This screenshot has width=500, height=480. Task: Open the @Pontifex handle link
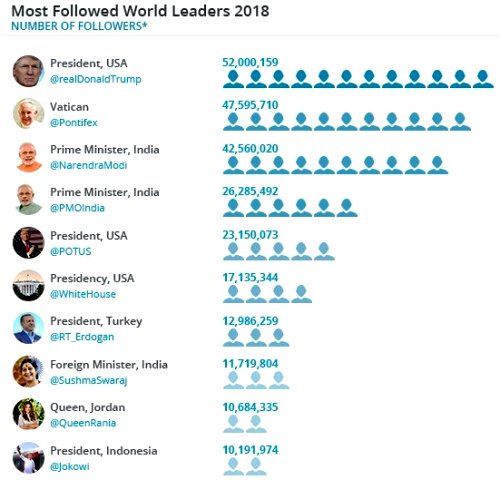coord(74,123)
